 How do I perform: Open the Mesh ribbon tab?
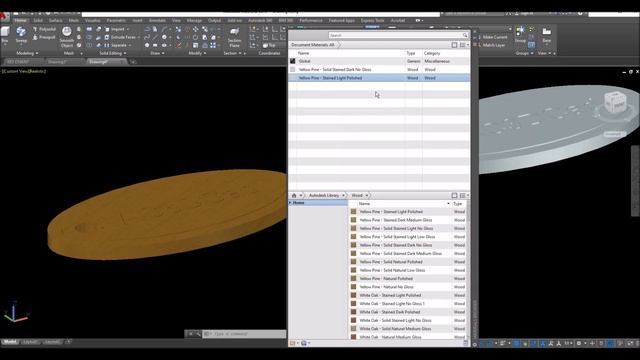(74, 20)
